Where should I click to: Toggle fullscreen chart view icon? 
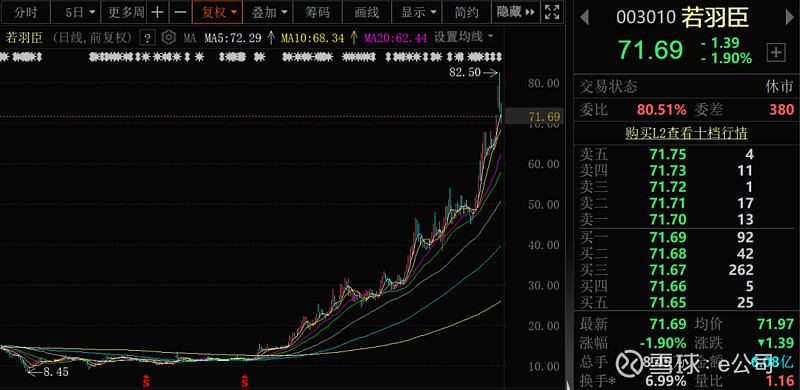click(551, 12)
